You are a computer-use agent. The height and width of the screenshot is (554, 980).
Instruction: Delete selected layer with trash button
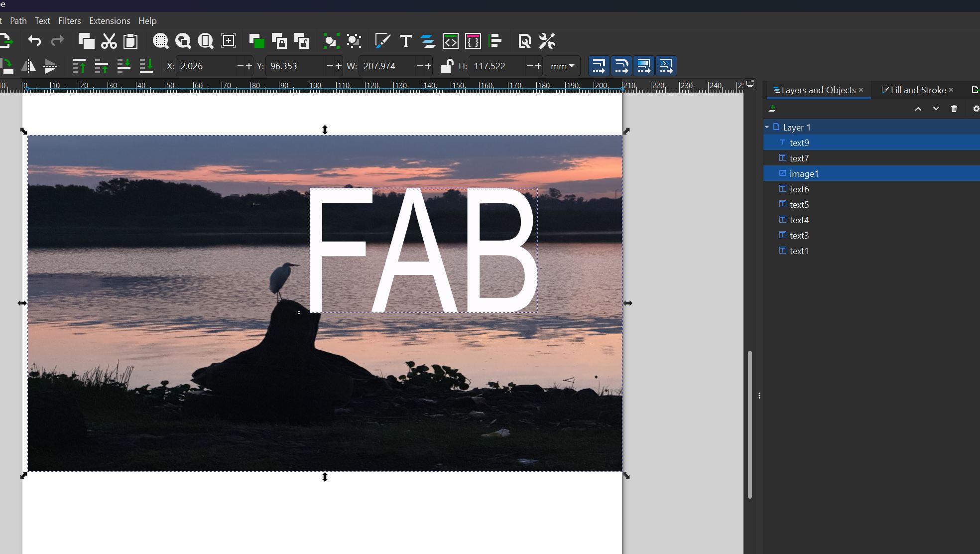[x=954, y=109]
